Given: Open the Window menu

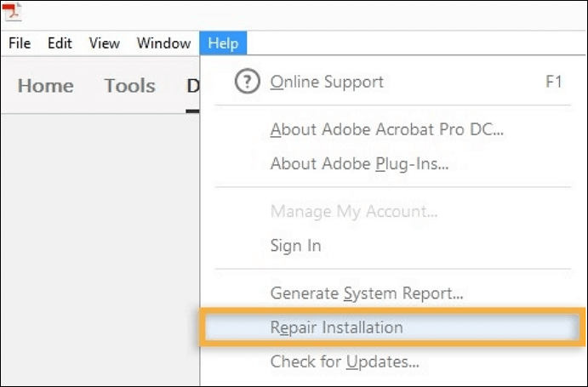Looking at the screenshot, I should 164,43.
